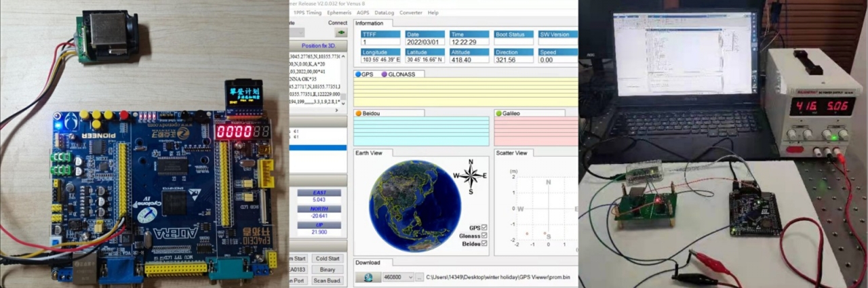Open the DataLog menu

click(384, 13)
